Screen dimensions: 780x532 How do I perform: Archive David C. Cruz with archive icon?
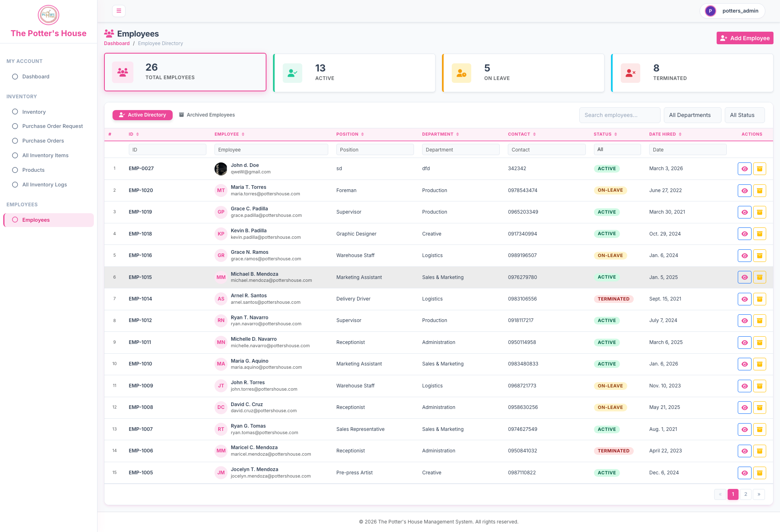pyautogui.click(x=759, y=407)
